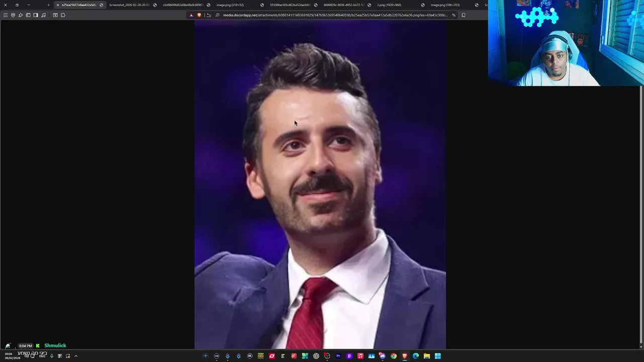644x362 pixels.
Task: Click the volume speaker tray icon
Action: [x=26, y=356]
